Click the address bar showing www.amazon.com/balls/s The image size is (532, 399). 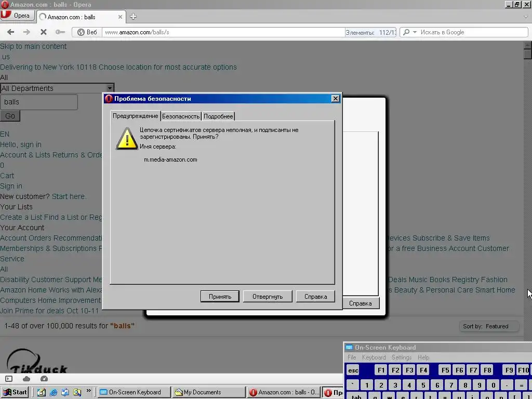[224, 32]
